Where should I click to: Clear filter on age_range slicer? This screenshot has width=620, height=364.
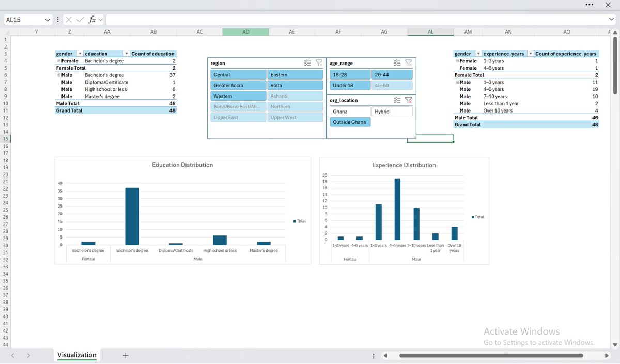pyautogui.click(x=408, y=63)
